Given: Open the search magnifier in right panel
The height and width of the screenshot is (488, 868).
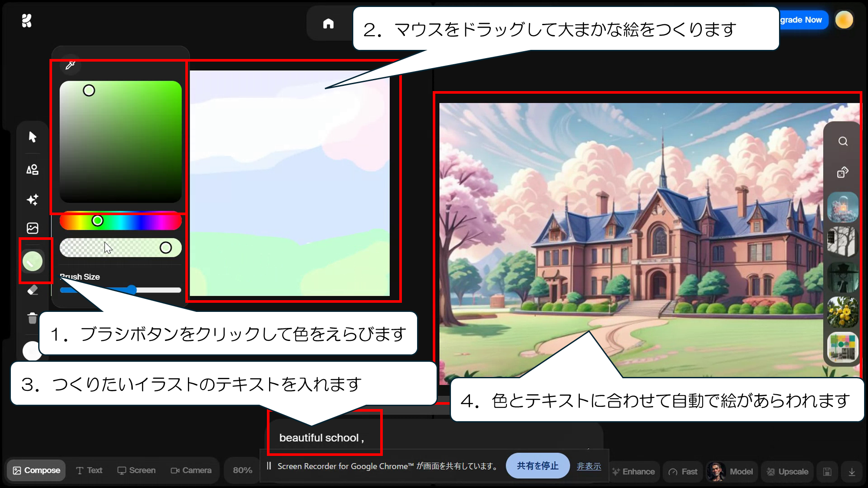Looking at the screenshot, I should click(843, 141).
